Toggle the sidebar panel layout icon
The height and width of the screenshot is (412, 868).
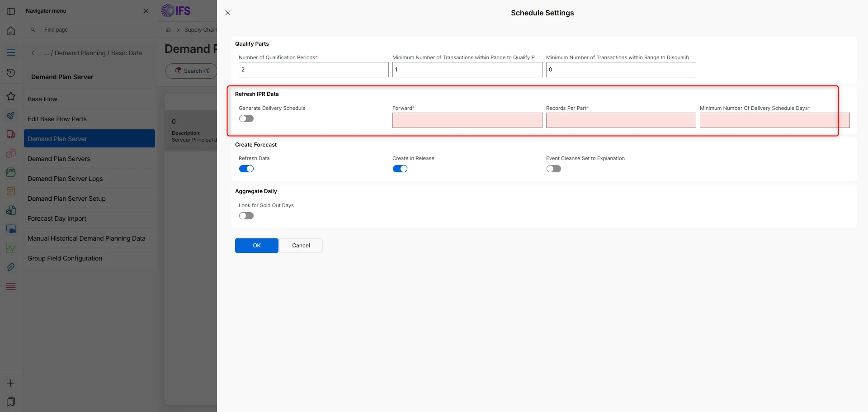point(11,11)
